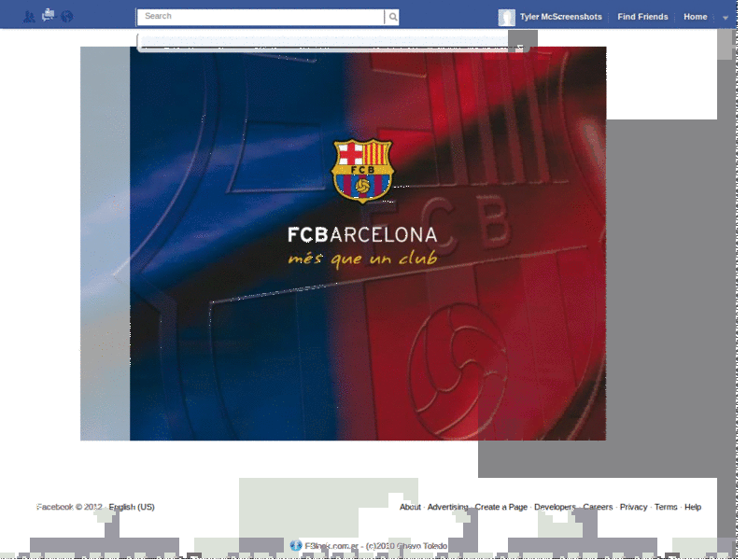747x560 pixels.
Task: Open the Create a Page link
Action: point(501,507)
